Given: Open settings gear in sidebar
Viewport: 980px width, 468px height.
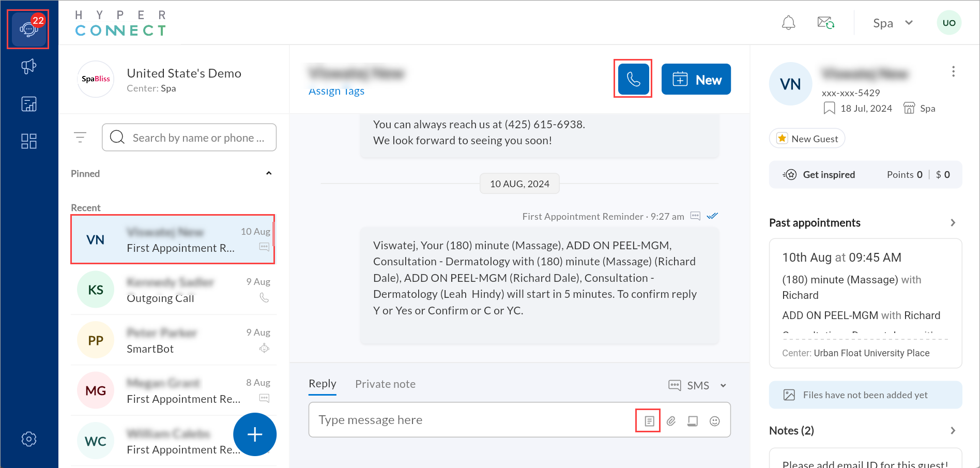Looking at the screenshot, I should pos(29,439).
